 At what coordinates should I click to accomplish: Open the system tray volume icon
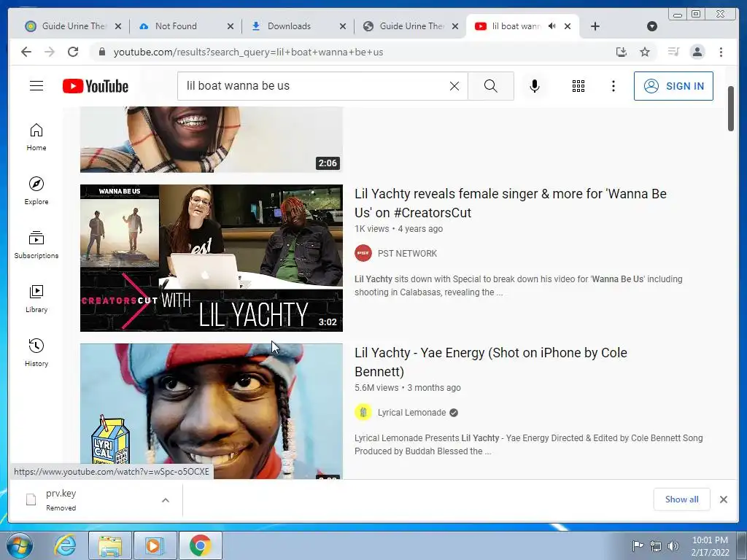673,545
